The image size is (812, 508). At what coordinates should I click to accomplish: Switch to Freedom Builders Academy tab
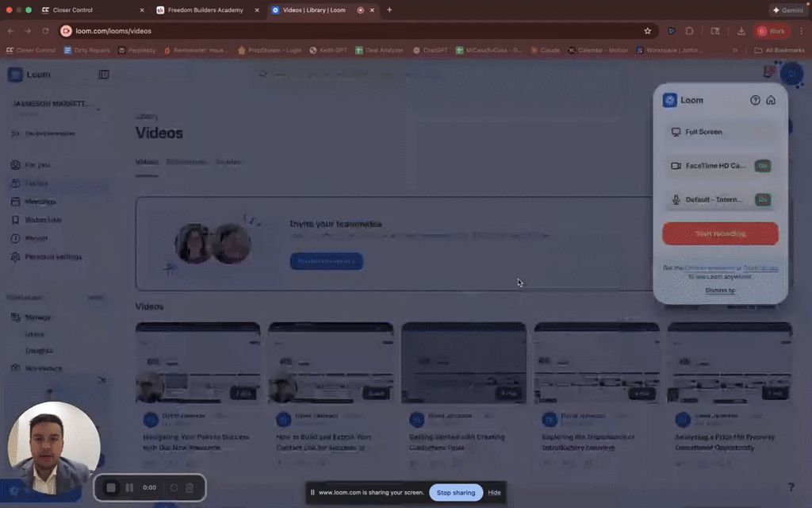click(x=205, y=10)
